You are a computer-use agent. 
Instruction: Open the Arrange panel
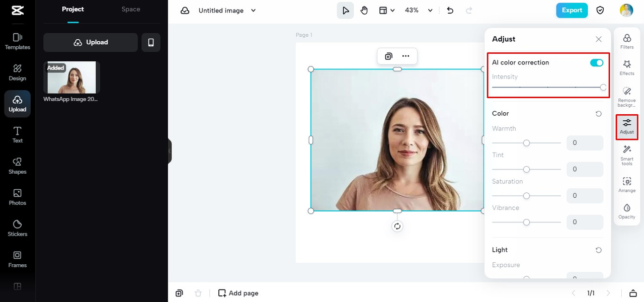coord(627,185)
